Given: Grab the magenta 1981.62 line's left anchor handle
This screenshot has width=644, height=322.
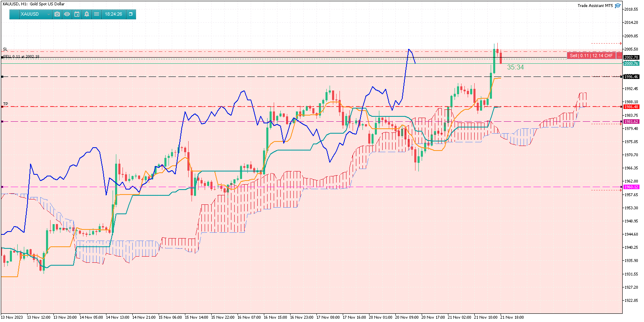Looking at the screenshot, I should point(2,121).
